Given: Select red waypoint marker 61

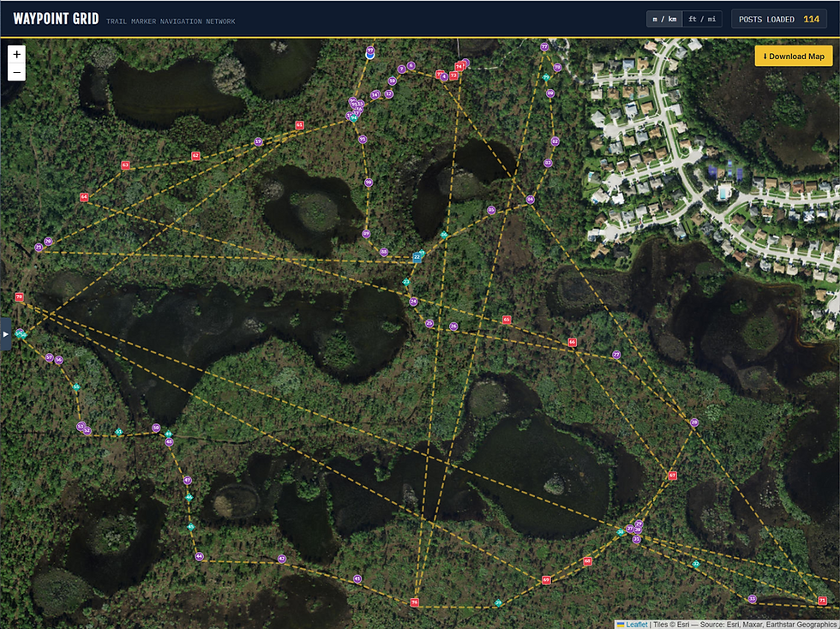Looking at the screenshot, I should click(299, 125).
